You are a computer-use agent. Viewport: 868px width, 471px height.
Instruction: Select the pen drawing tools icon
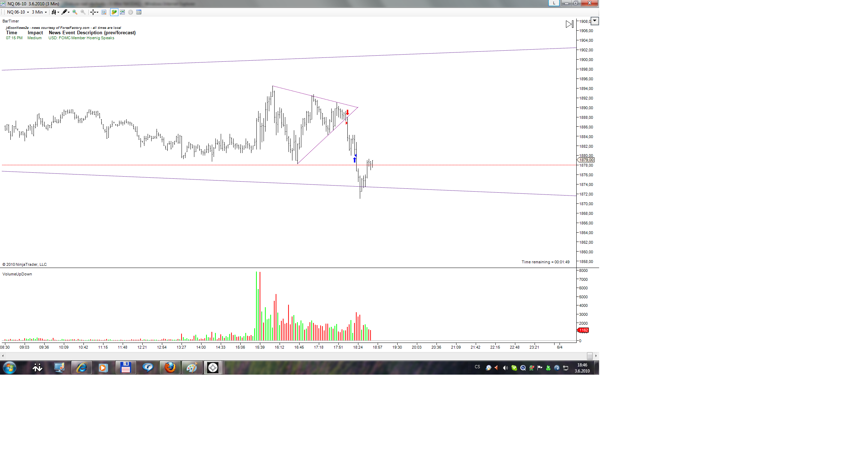pyautogui.click(x=64, y=12)
